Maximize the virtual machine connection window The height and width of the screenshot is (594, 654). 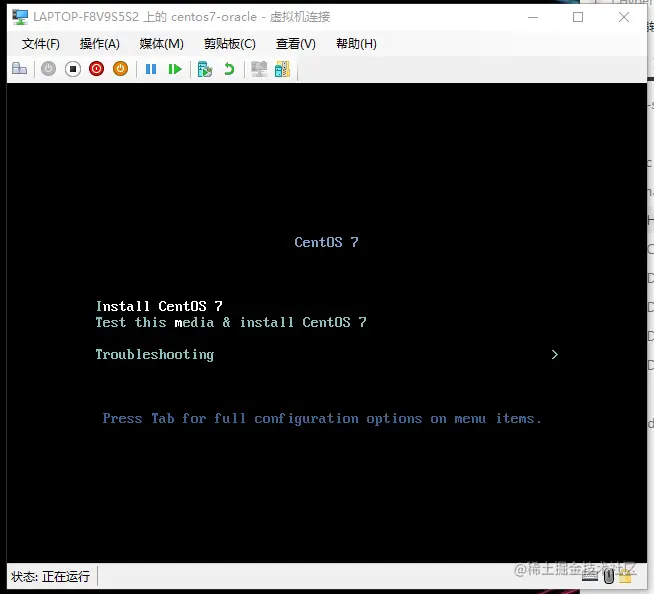click(x=578, y=17)
